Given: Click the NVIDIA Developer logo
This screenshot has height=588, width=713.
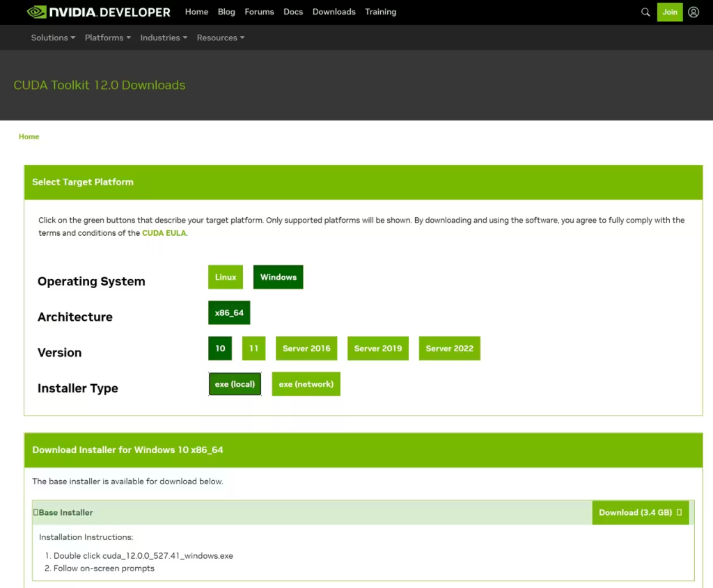Looking at the screenshot, I should click(99, 12).
